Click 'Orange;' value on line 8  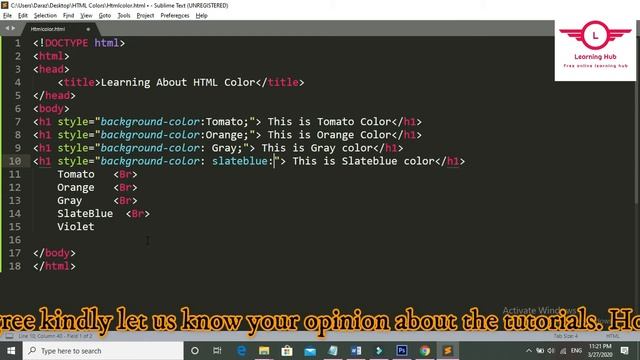(x=227, y=135)
